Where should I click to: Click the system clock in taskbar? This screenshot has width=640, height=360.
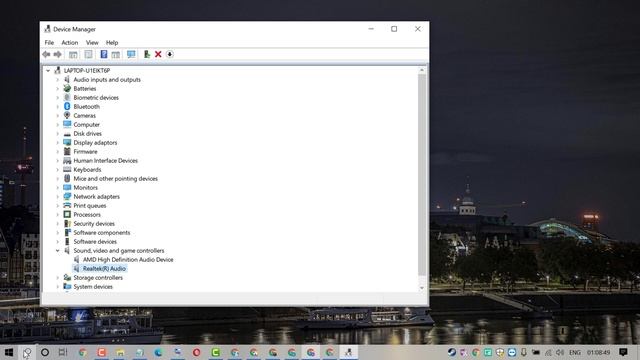click(598, 352)
